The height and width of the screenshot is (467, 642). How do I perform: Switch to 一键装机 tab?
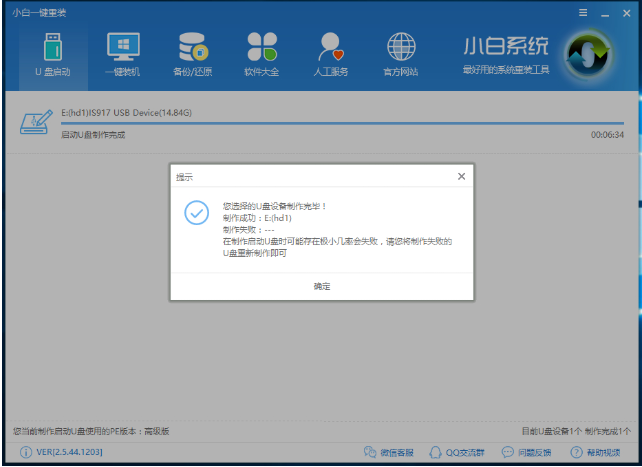tap(123, 55)
